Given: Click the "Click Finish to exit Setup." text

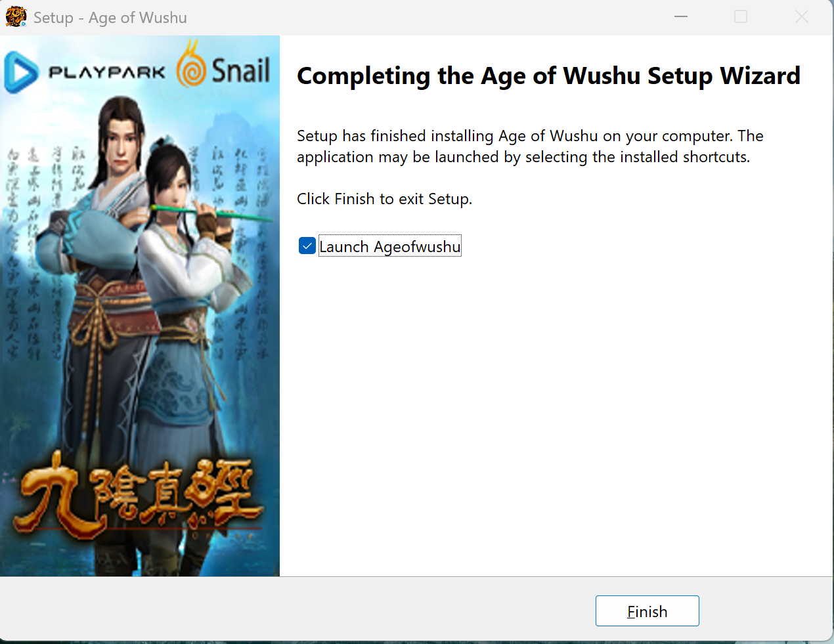Looking at the screenshot, I should 384,199.
